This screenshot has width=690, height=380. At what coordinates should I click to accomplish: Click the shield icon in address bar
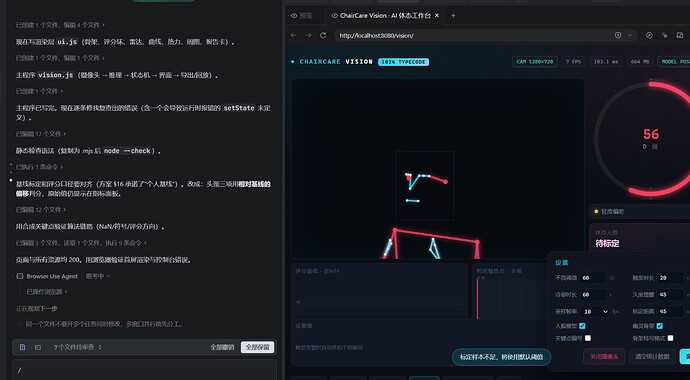[x=618, y=36]
